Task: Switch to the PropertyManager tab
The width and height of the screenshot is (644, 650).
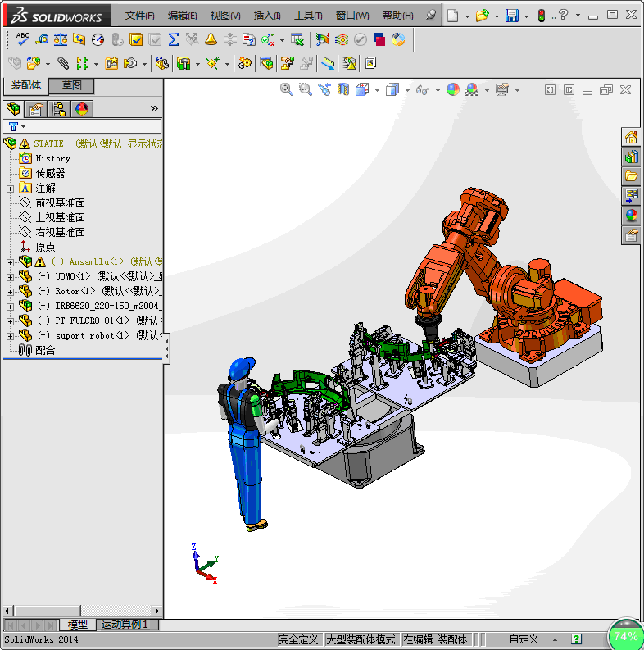Action: coord(36,109)
